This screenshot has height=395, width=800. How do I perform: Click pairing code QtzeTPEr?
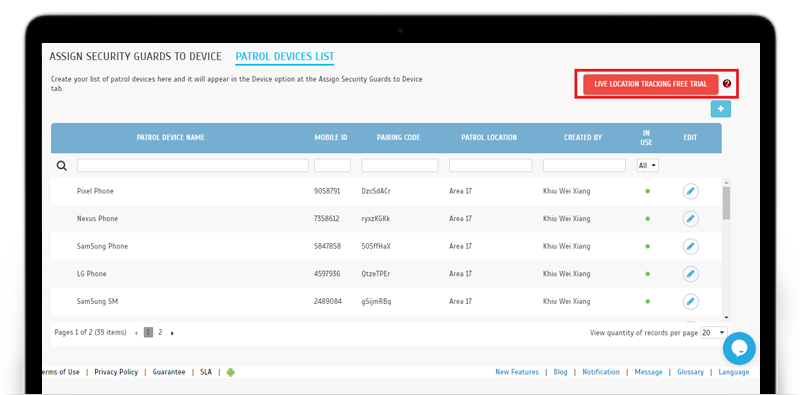point(376,274)
